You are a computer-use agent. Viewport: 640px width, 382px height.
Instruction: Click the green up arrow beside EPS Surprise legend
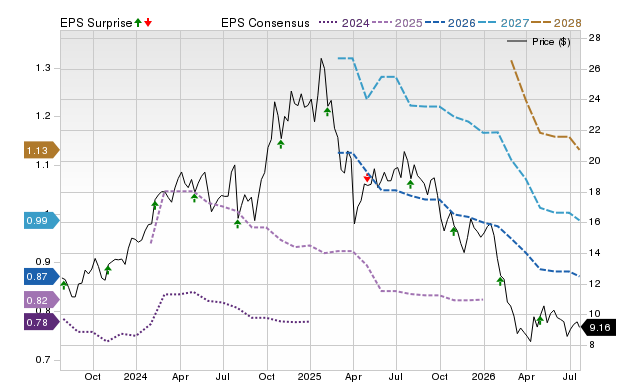coord(138,23)
